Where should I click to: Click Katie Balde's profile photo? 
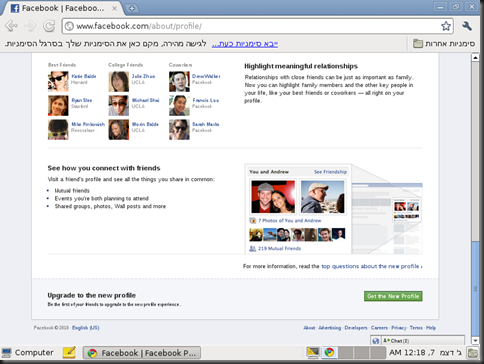pyautogui.click(x=58, y=81)
